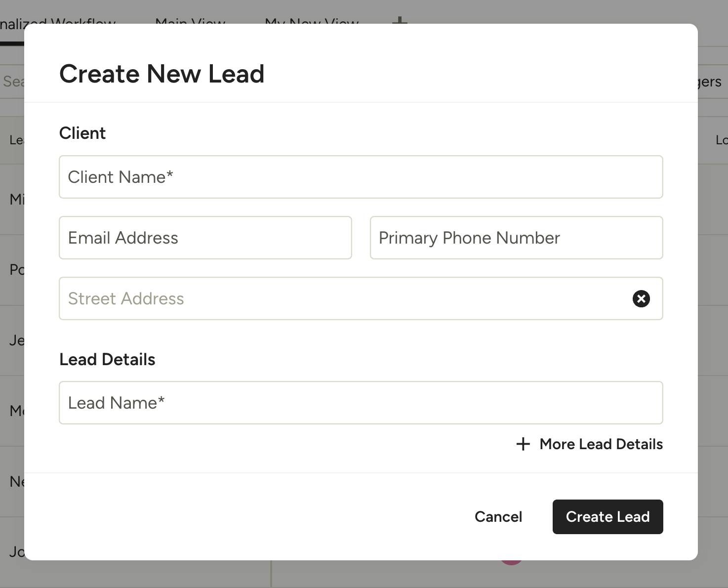The height and width of the screenshot is (588, 728).
Task: Click the Search box behind the dialog
Action: [12, 82]
